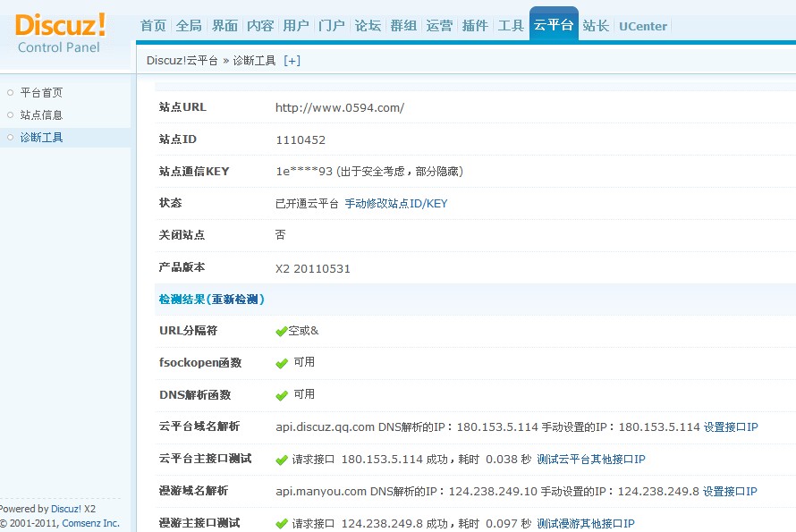Click api.discuz.qq.com DNS resolution text

tap(487, 427)
